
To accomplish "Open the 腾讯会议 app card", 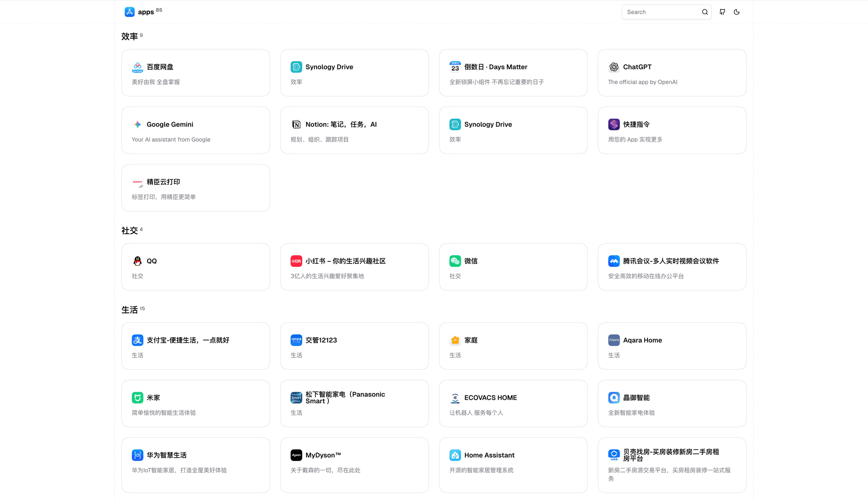I will pyautogui.click(x=672, y=267).
